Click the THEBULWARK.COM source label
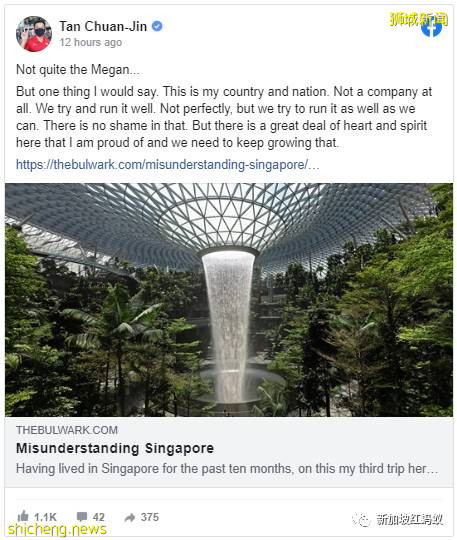 coord(67,430)
